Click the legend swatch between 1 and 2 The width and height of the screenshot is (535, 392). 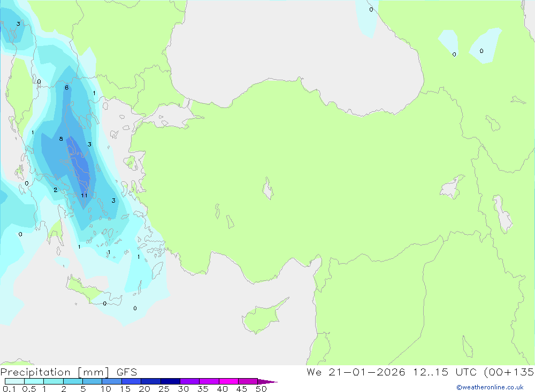click(53, 381)
